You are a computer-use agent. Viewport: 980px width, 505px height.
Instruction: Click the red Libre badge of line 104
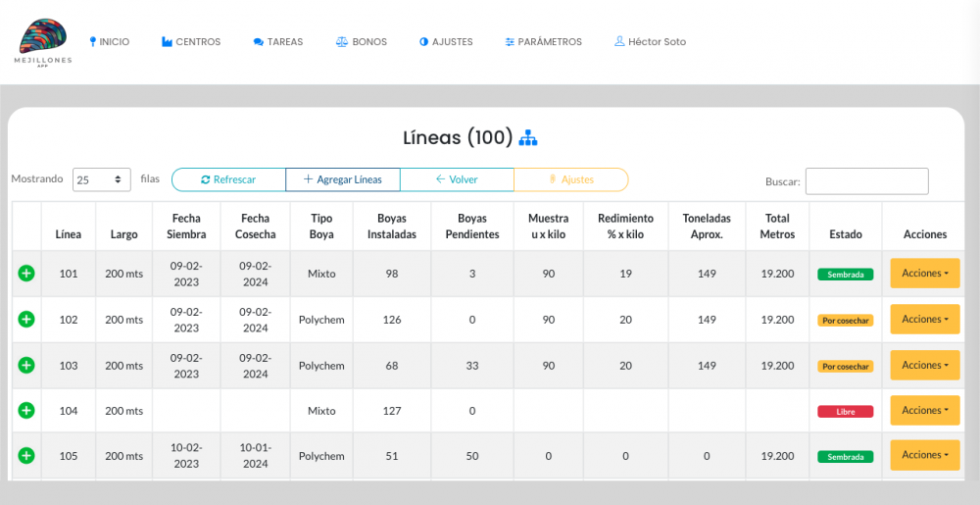click(x=846, y=412)
